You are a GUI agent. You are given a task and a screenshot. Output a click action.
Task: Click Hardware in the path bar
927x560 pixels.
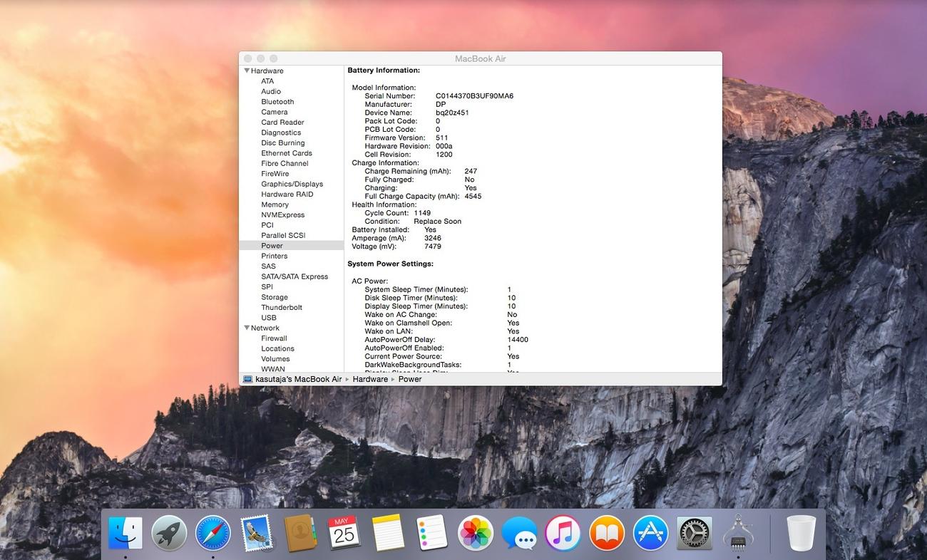pyautogui.click(x=370, y=379)
